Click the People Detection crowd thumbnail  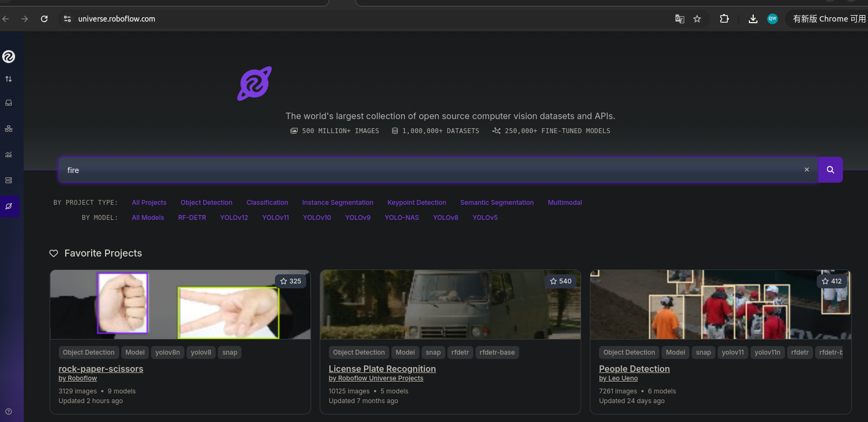[x=721, y=305]
